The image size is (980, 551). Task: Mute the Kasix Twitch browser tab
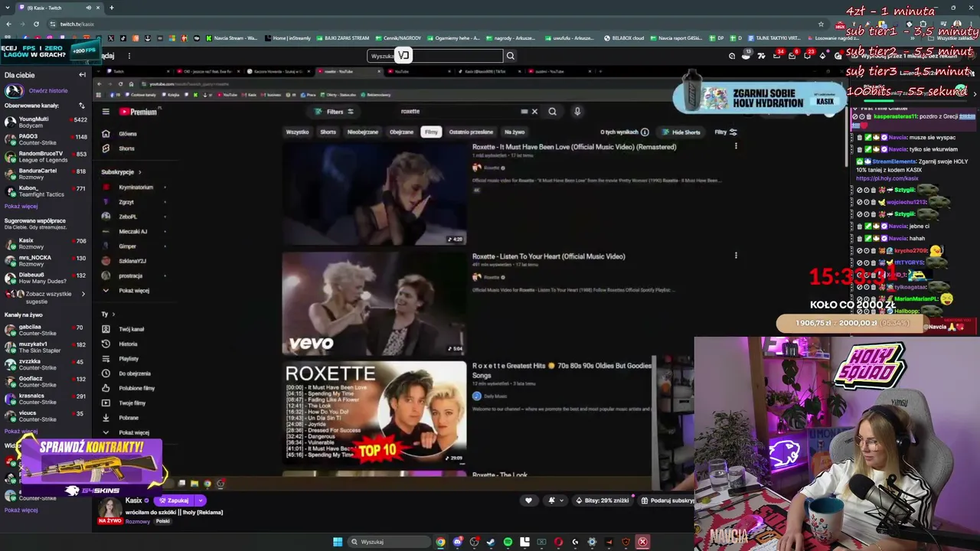click(89, 8)
